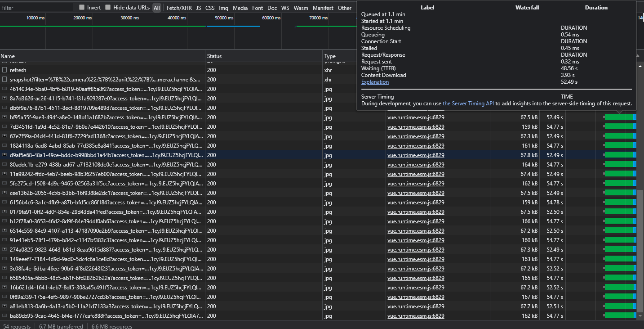Select the image icon of request 3c08fa4e-6dba
Viewport: 644px width, 329px height.
point(4,269)
